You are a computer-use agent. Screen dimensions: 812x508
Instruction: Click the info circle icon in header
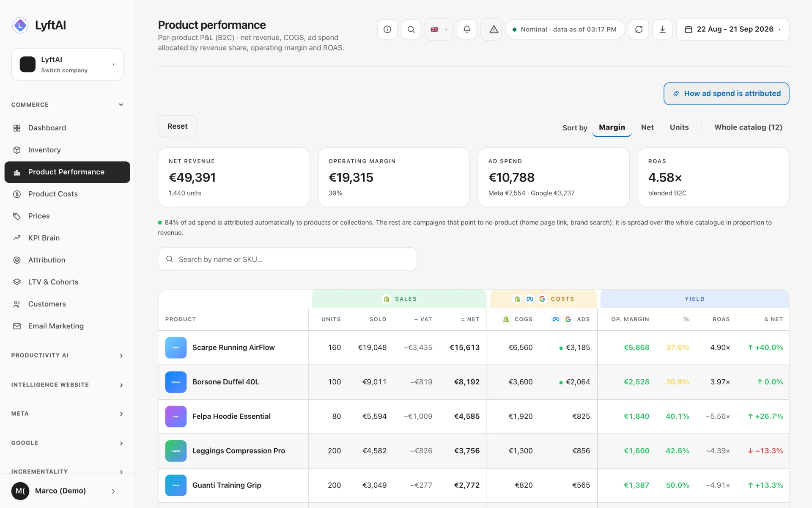(x=387, y=29)
